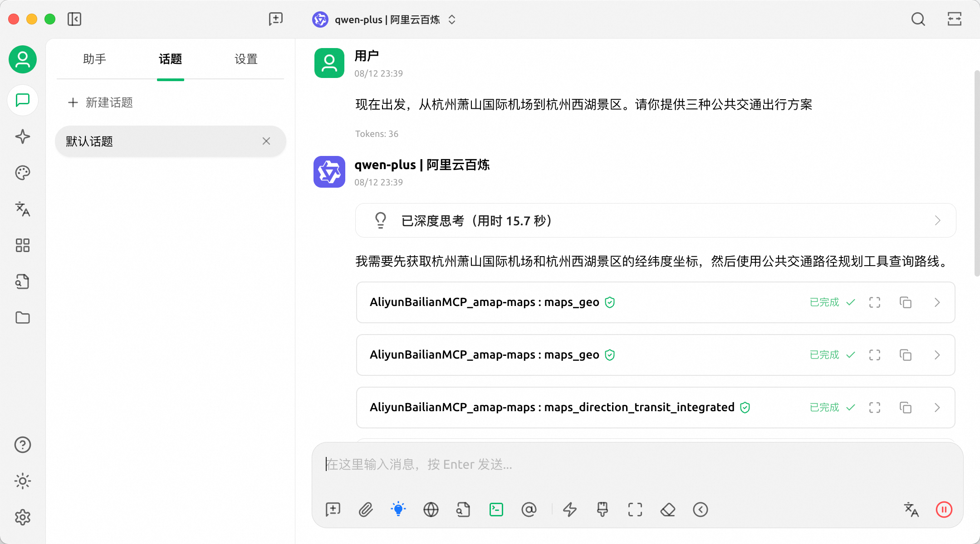Open the settings gear in sidebar
Screen dimensions: 980x544
coord(23,517)
